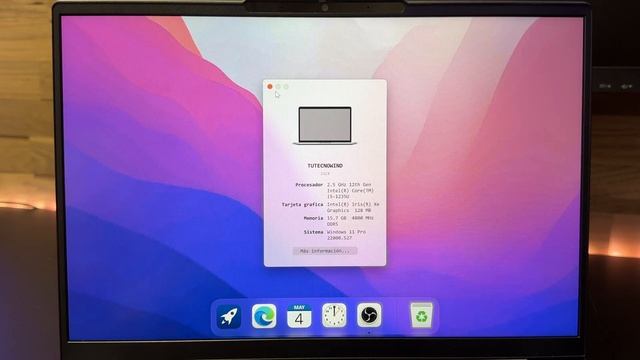Close the system info window with red button
640x360 pixels.
click(270, 87)
